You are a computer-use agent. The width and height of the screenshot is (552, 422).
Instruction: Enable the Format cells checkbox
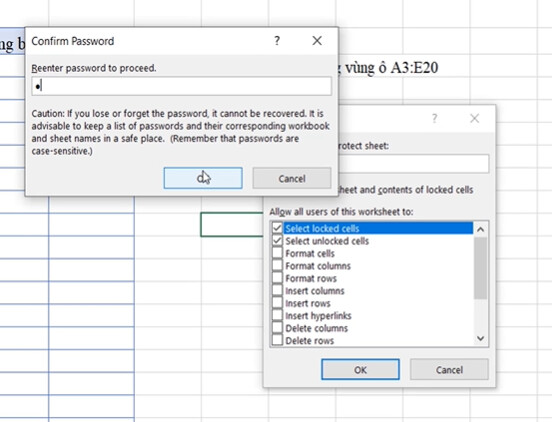click(277, 253)
